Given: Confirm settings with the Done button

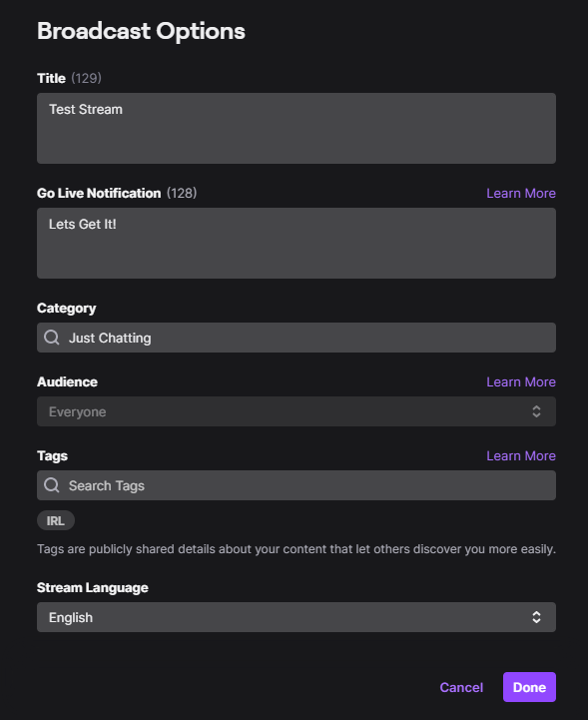Looking at the screenshot, I should (x=529, y=687).
